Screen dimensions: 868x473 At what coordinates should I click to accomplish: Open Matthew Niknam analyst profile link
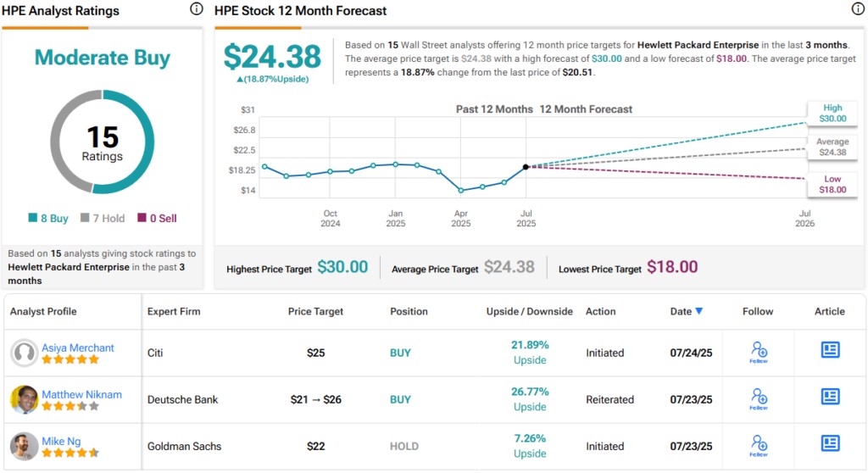click(x=82, y=394)
